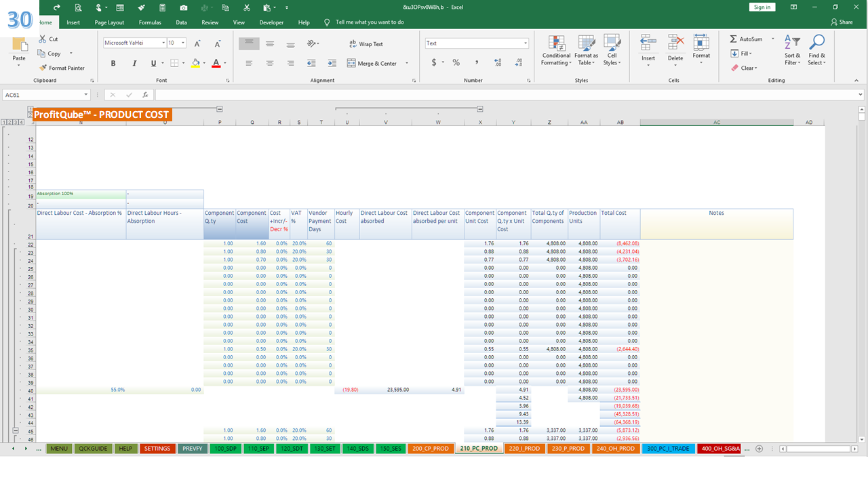Open the Calculator icon in quick access toolbar

[x=162, y=7]
